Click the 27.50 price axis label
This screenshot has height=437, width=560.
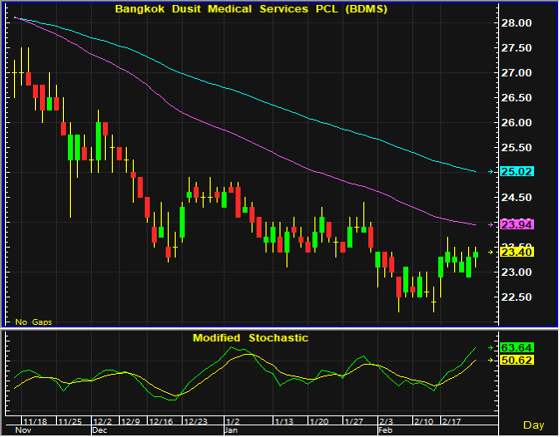click(x=516, y=48)
